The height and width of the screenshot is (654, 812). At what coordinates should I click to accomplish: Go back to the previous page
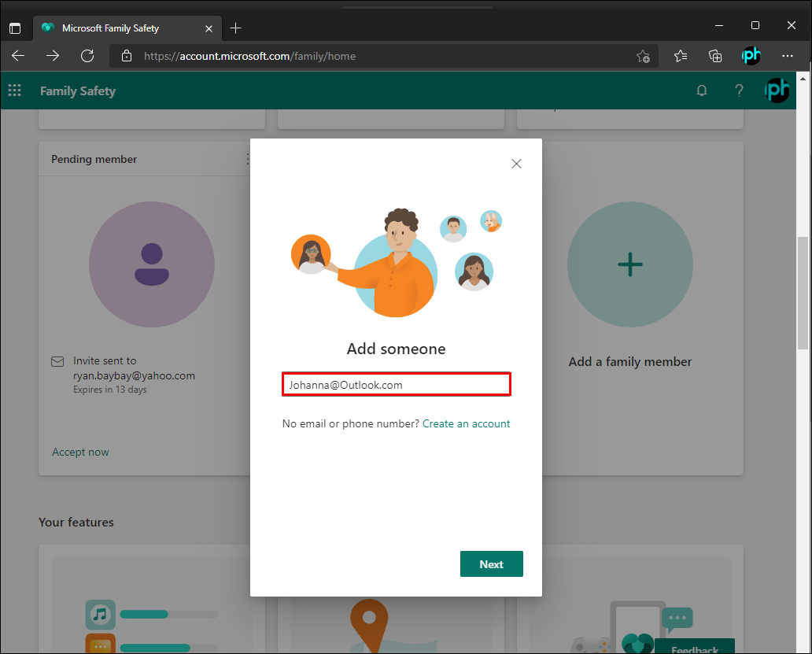point(18,56)
